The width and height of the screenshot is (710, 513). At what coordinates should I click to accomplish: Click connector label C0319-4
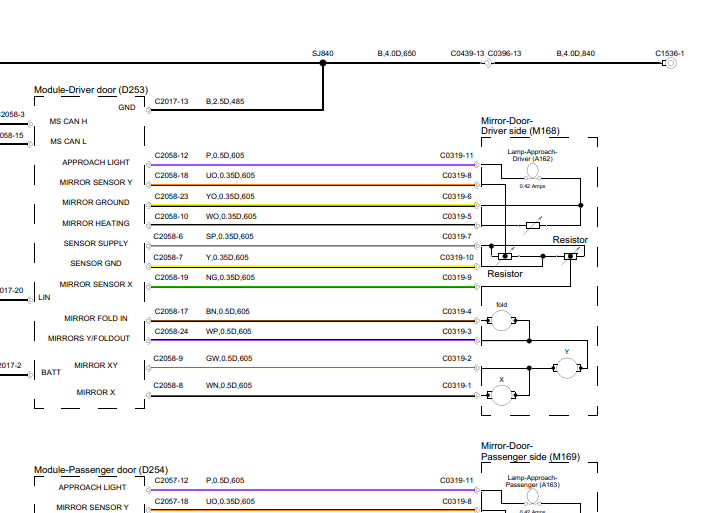[457, 312]
